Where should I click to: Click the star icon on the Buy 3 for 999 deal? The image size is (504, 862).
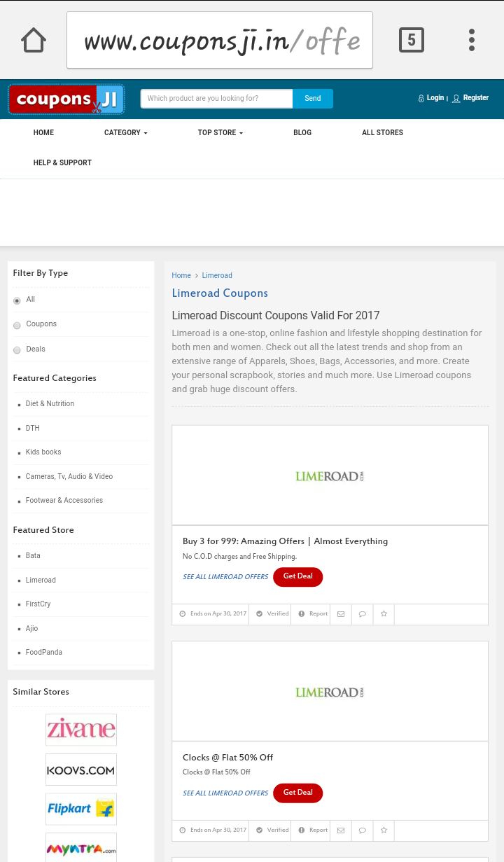(384, 614)
